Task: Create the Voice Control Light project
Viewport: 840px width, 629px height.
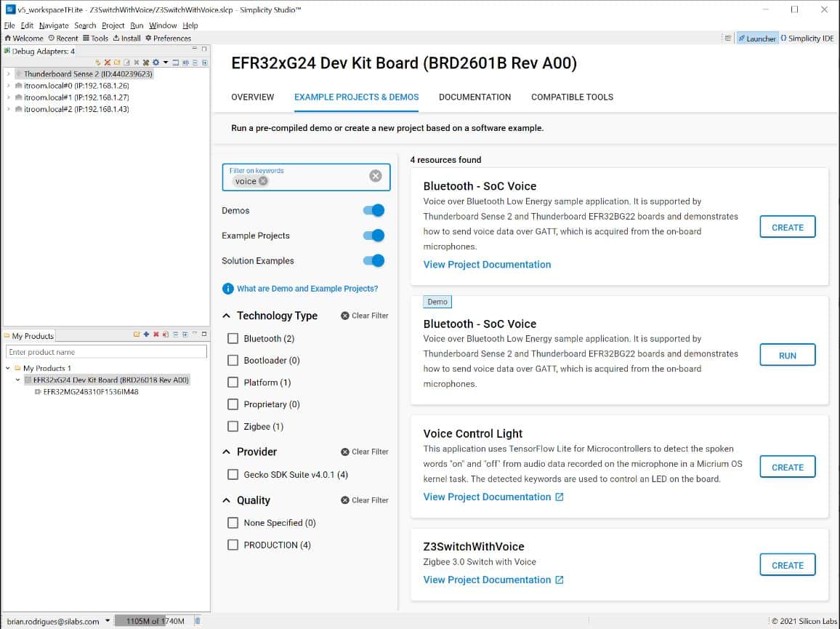Action: click(x=788, y=467)
